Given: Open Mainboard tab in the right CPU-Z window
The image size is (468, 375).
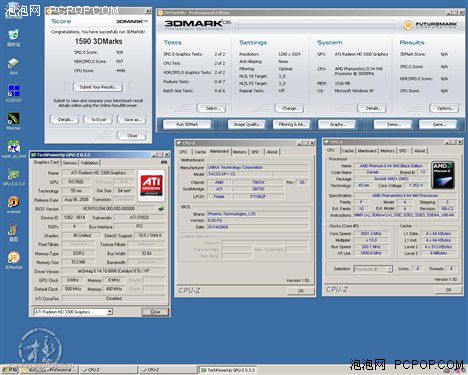Looking at the screenshot, I should (367, 151).
